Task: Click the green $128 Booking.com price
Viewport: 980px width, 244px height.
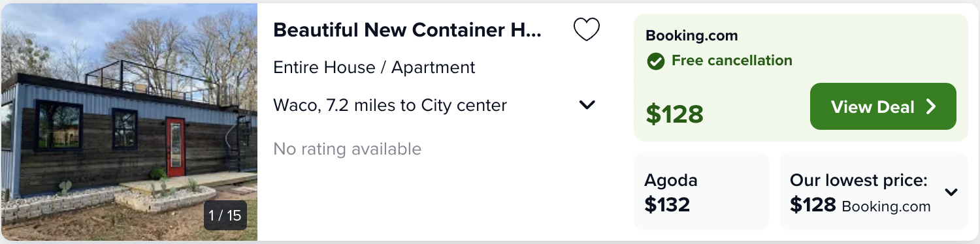Action: (x=674, y=114)
